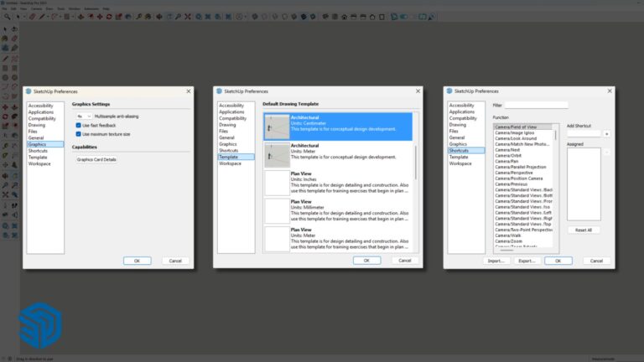Image resolution: width=644 pixels, height=362 pixels.
Task: Select the Paint Bucket tool in left toolset
Action: pyautogui.click(x=5, y=39)
